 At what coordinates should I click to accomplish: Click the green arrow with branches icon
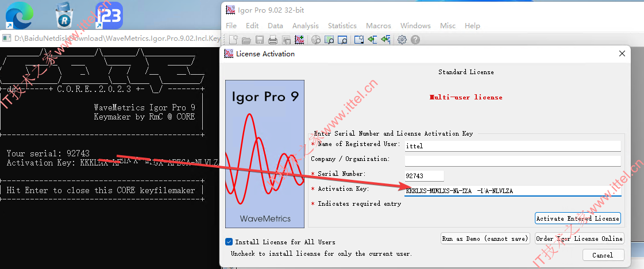(385, 40)
